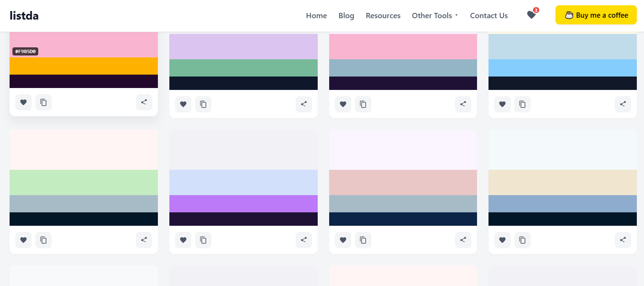The height and width of the screenshot is (286, 644).
Task: Open the Contact Us page
Action: [489, 15]
